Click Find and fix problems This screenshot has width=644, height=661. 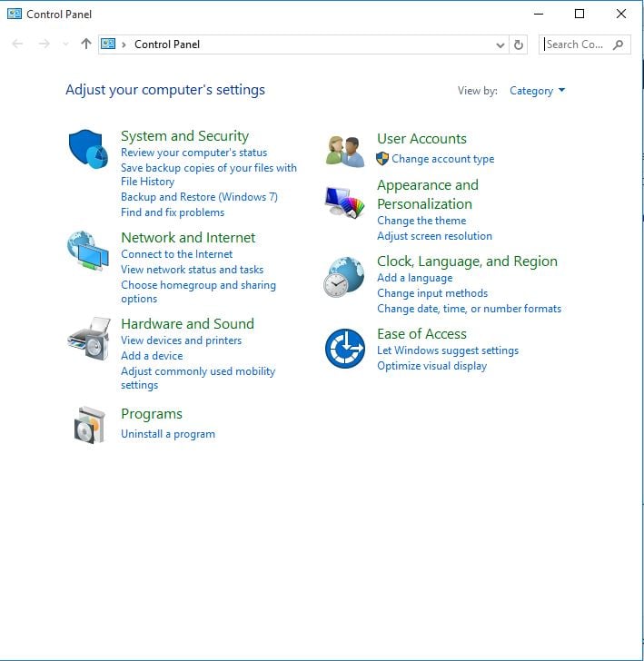point(173,212)
